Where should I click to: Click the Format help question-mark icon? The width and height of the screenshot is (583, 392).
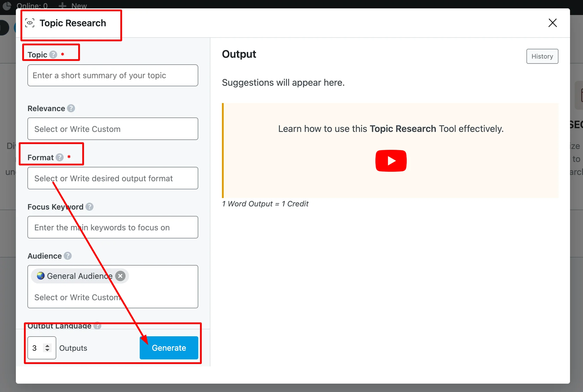pyautogui.click(x=60, y=157)
